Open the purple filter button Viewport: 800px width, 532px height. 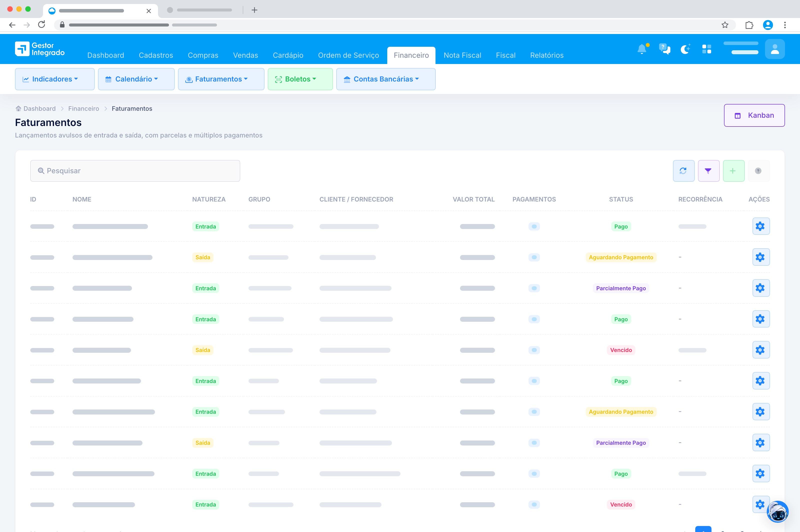click(708, 171)
